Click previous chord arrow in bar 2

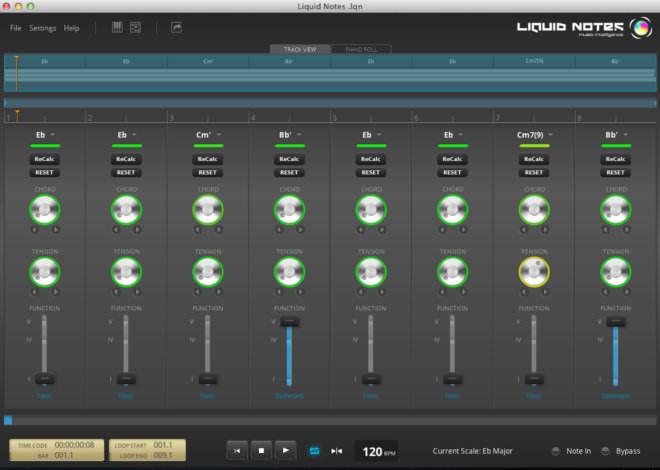tap(116, 229)
